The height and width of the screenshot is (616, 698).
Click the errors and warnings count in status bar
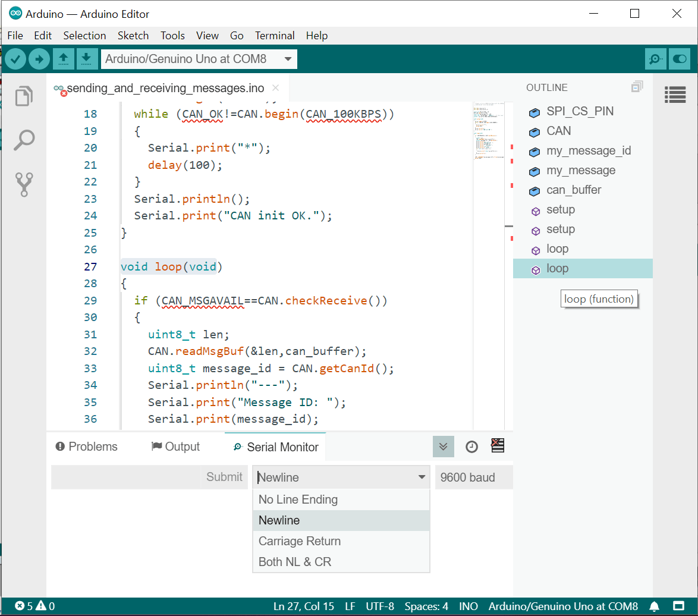click(34, 606)
